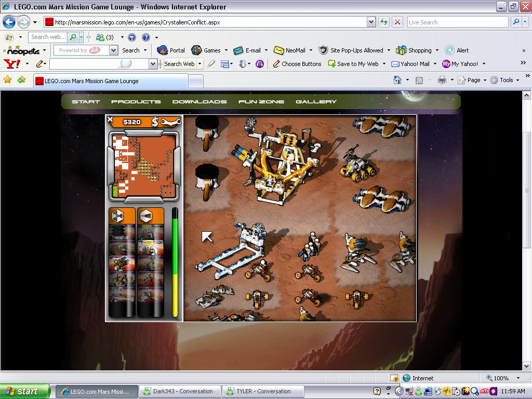Click the address bar URL field
Viewport: 532px width, 399px height.
pos(206,22)
